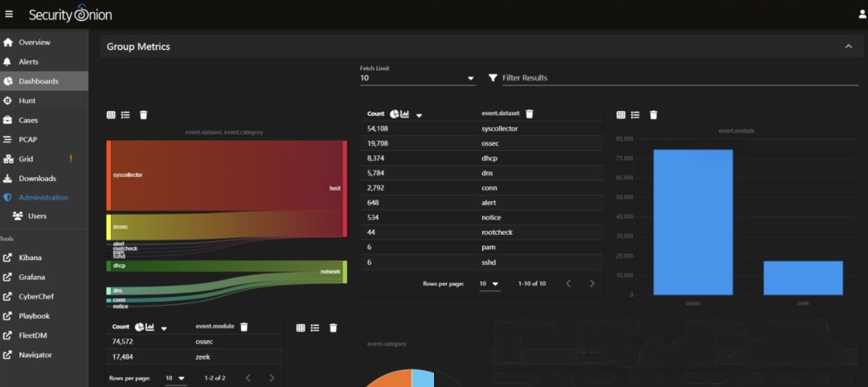868x387 pixels.
Task: Open the PCAP page
Action: point(43,139)
